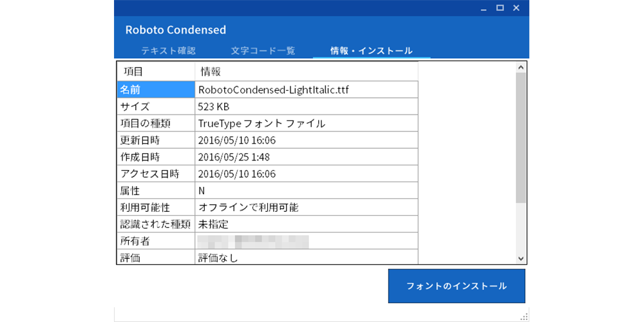Viewport: 644px width, 322px height.
Task: Close the Roboto Condensed window
Action: click(516, 8)
